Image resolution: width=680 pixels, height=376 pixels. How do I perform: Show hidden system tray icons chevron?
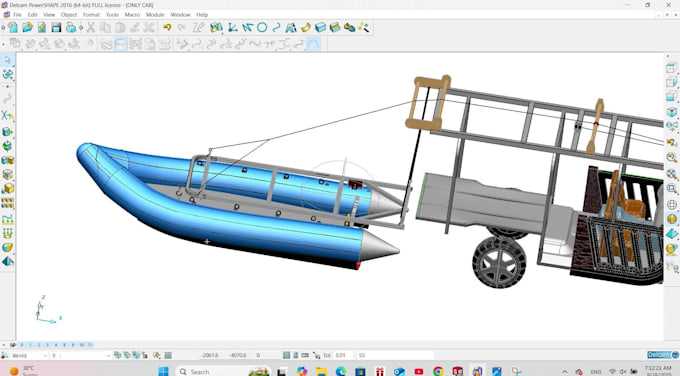coord(565,372)
